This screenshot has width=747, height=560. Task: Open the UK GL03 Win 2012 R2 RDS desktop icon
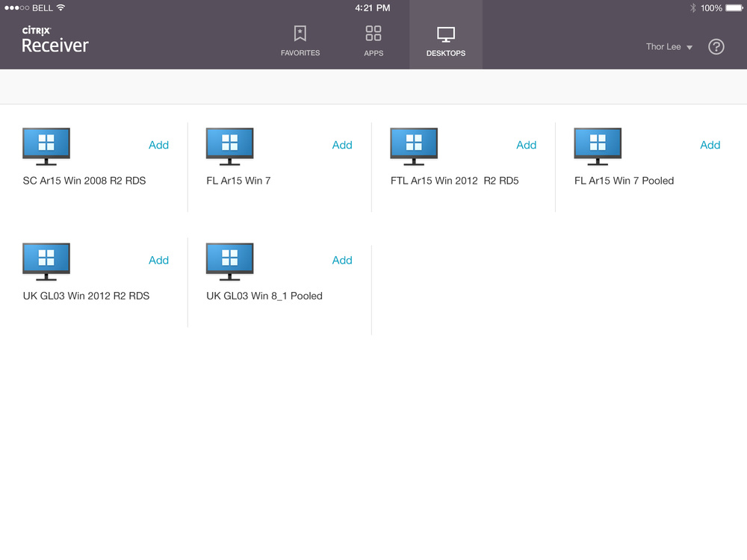46,260
